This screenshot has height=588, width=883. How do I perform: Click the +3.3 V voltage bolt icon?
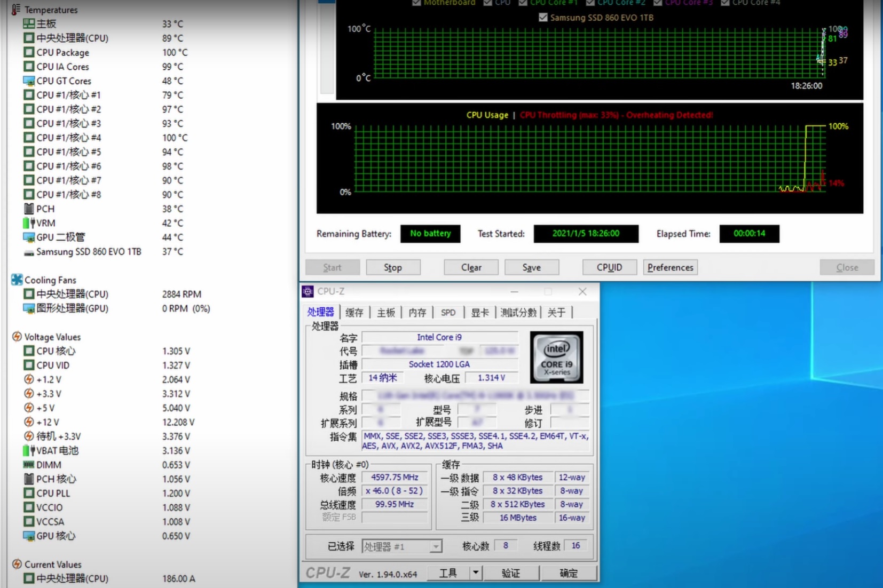[29, 393]
